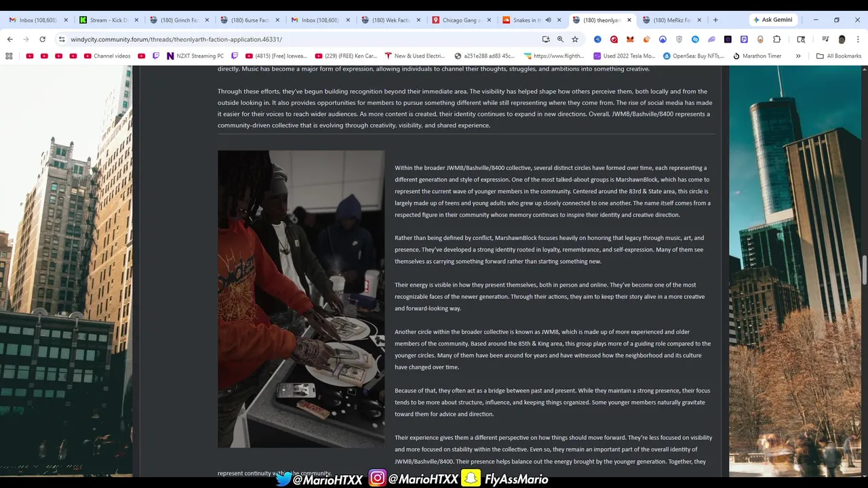
Task: Click the purple wing extension icon
Action: [711, 39]
